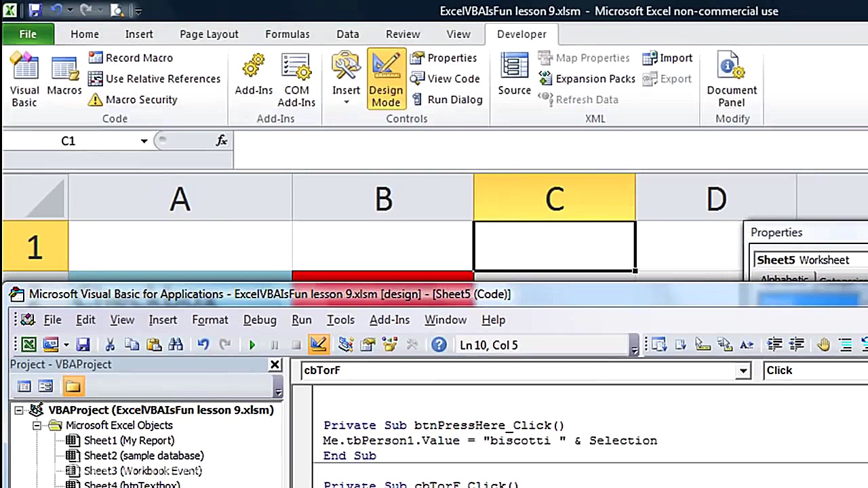The width and height of the screenshot is (868, 488).
Task: Open control Properties in Controls group
Action: click(x=443, y=58)
